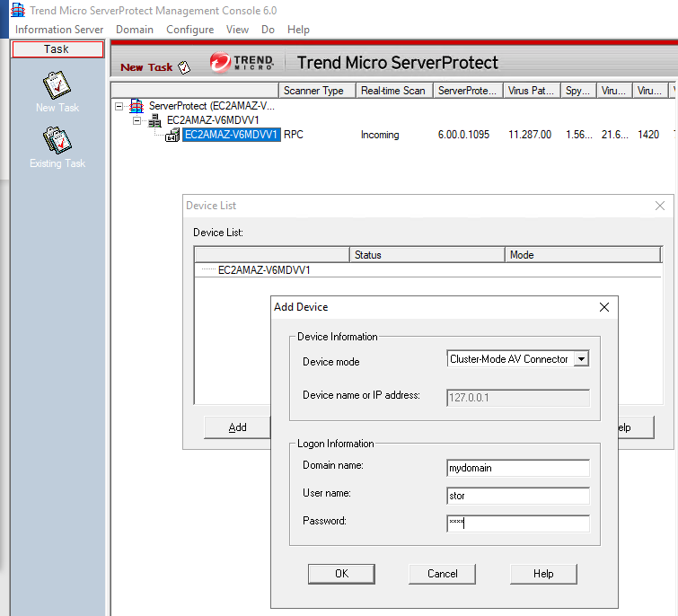Click Status column header in Device List
Image resolution: width=678 pixels, height=616 pixels.
pos(427,255)
